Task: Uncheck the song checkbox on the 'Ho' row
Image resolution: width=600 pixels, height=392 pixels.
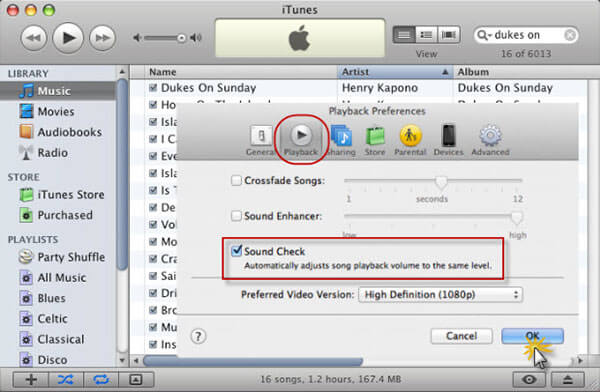Action: click(153, 105)
